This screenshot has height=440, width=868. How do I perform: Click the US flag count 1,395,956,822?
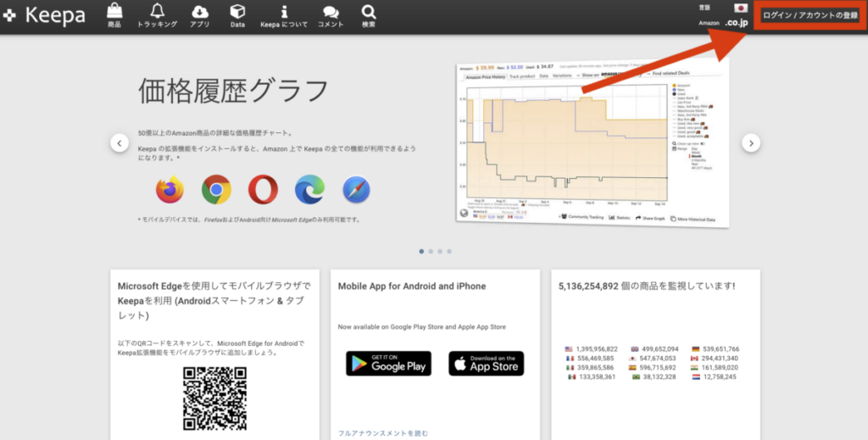[x=591, y=349]
